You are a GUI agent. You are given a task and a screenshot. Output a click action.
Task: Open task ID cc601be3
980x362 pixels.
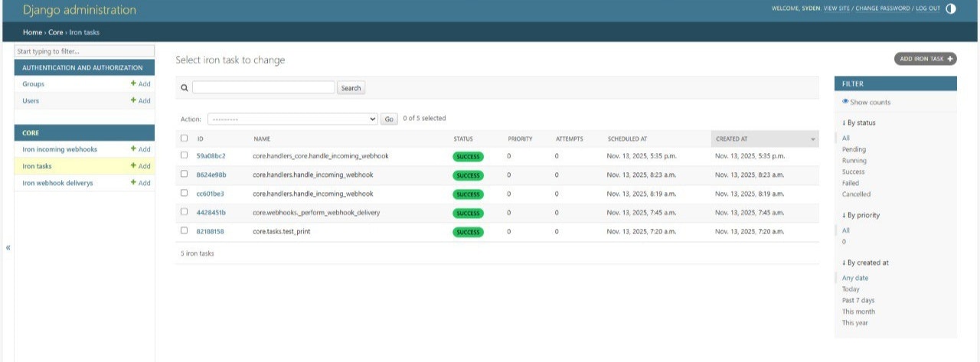[211, 194]
